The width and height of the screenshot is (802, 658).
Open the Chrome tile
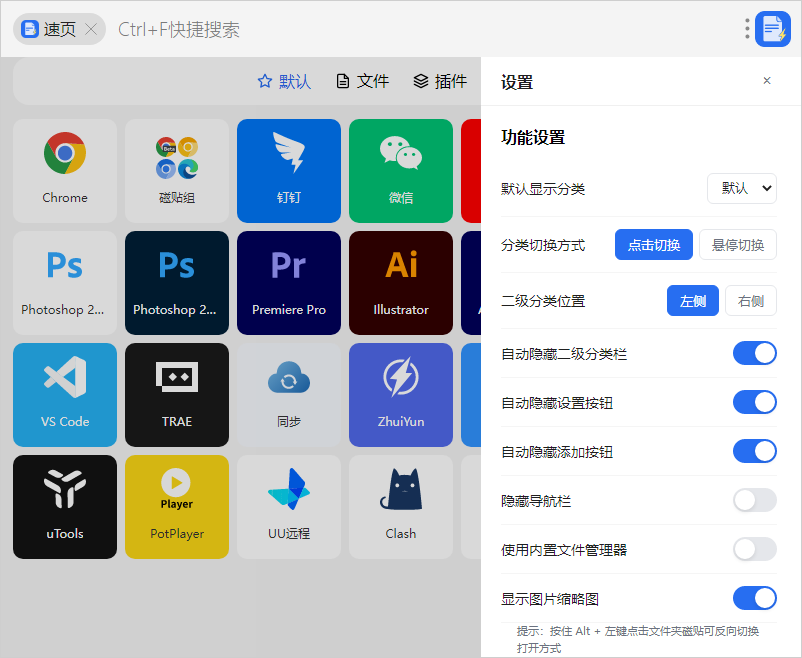[x=65, y=171]
